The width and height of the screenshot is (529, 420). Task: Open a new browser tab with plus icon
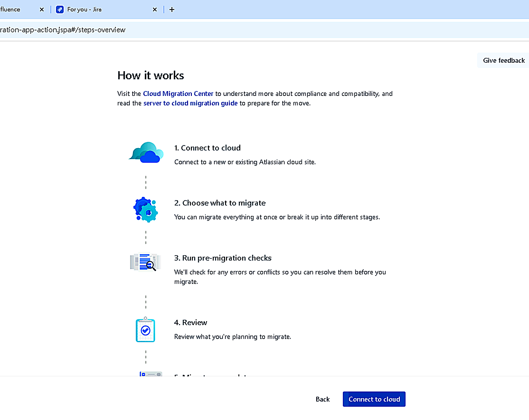172,9
